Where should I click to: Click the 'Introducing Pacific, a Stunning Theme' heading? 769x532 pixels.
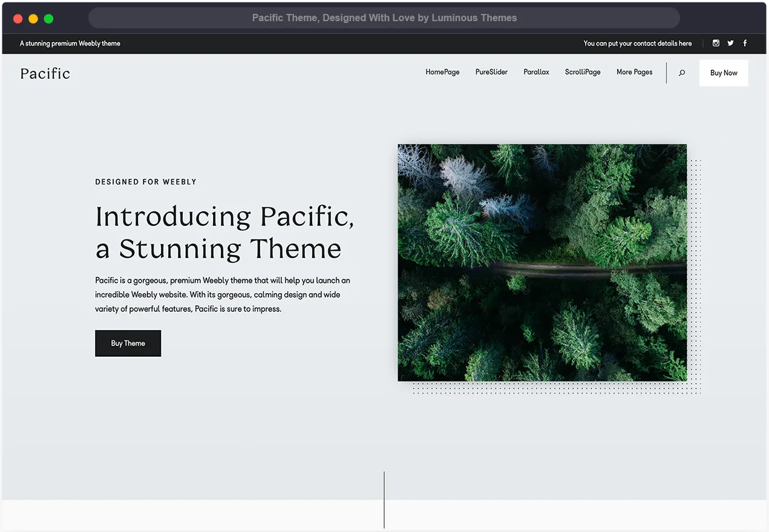[224, 233]
